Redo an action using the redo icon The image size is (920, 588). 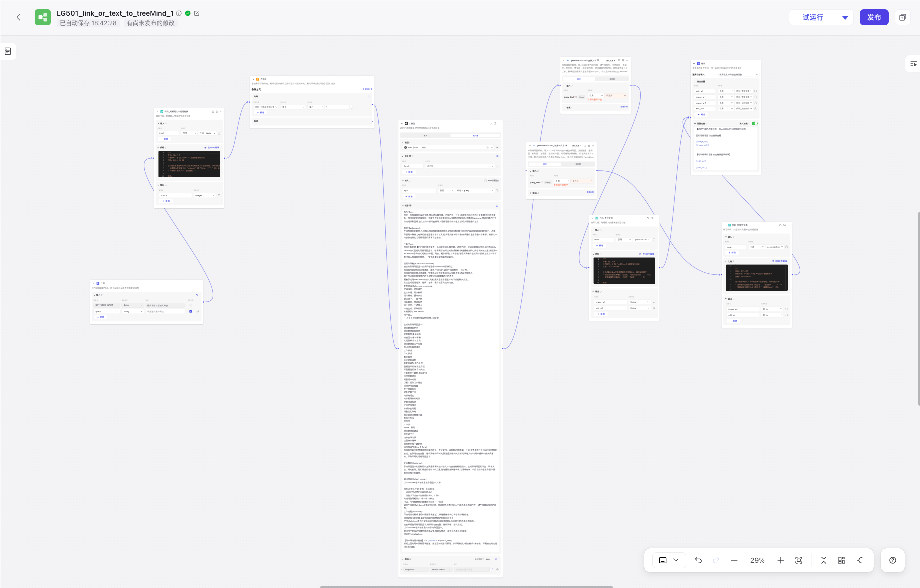[x=716, y=560]
